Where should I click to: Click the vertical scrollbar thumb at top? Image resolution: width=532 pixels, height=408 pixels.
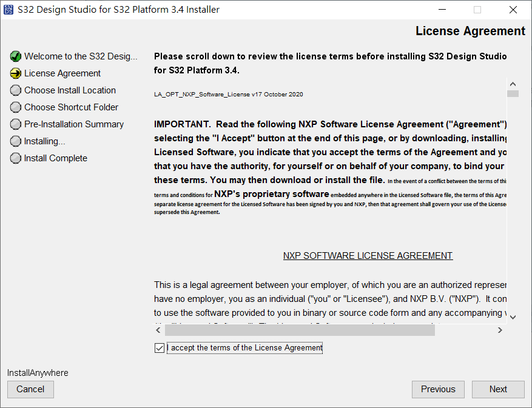click(x=513, y=94)
